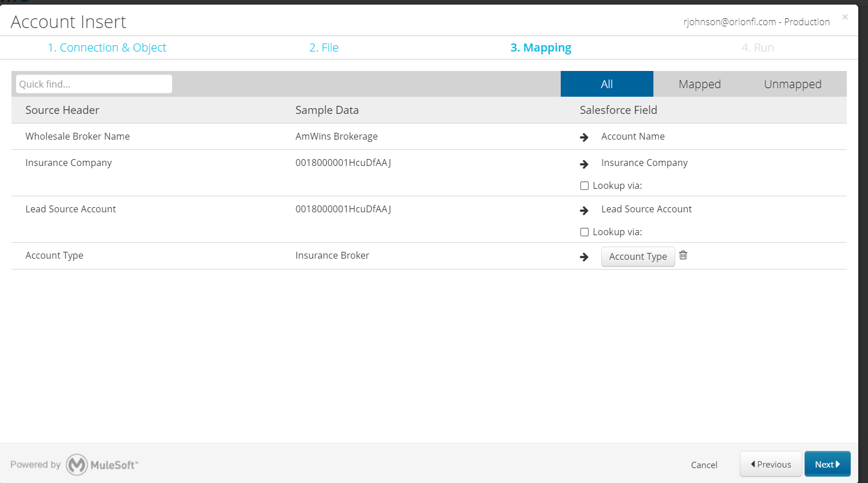Click the Previous button
This screenshot has width=868, height=483.
coord(771,464)
